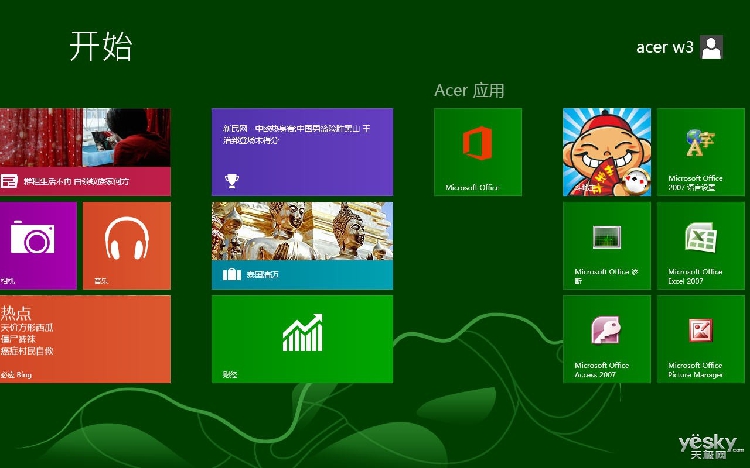
Task: Open the cartoon face card game tile
Action: 607,152
